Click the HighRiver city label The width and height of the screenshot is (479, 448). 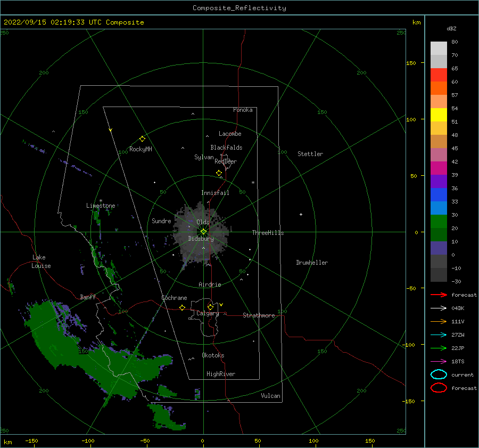click(221, 374)
